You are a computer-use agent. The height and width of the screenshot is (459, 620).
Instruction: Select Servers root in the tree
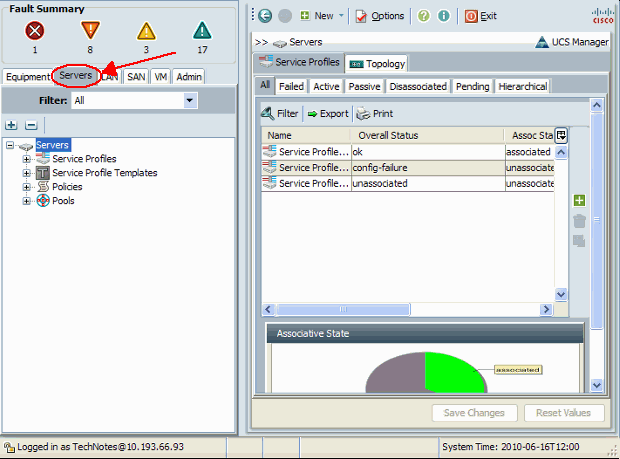[x=53, y=145]
